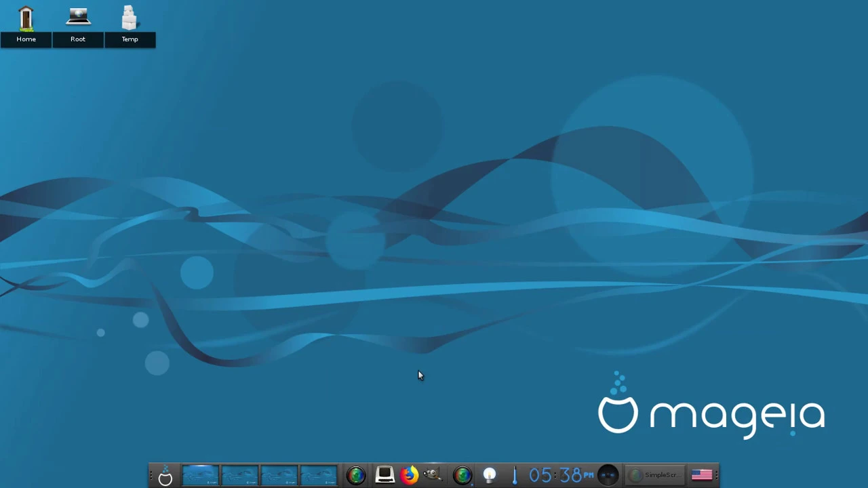Screen dimensions: 868x488
Task: Launch the terminal from the panel
Action: coord(384,475)
